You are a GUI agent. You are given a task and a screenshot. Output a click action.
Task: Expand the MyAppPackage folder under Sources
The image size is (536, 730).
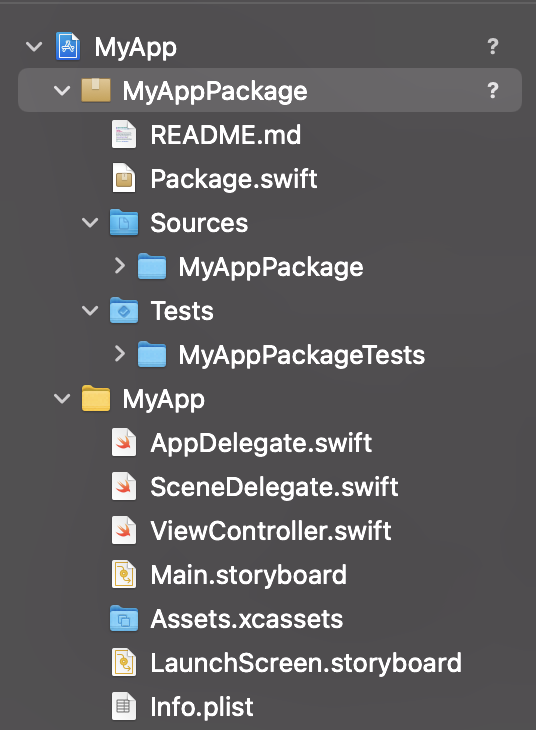pyautogui.click(x=120, y=266)
